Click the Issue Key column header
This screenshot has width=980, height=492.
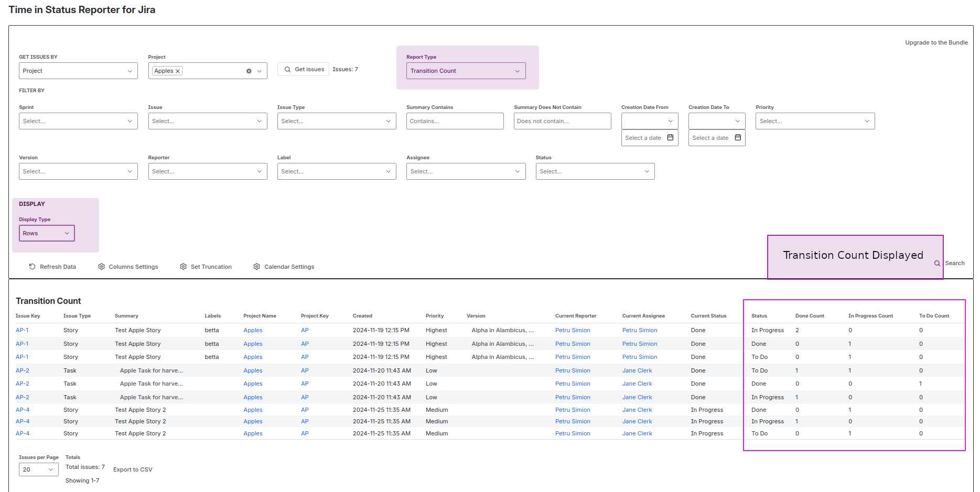click(28, 316)
